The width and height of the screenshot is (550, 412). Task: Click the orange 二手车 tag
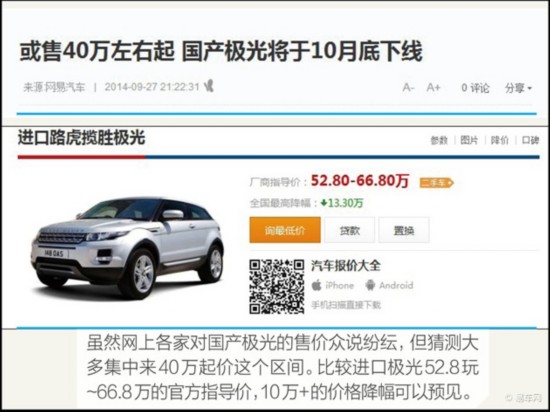(x=437, y=182)
